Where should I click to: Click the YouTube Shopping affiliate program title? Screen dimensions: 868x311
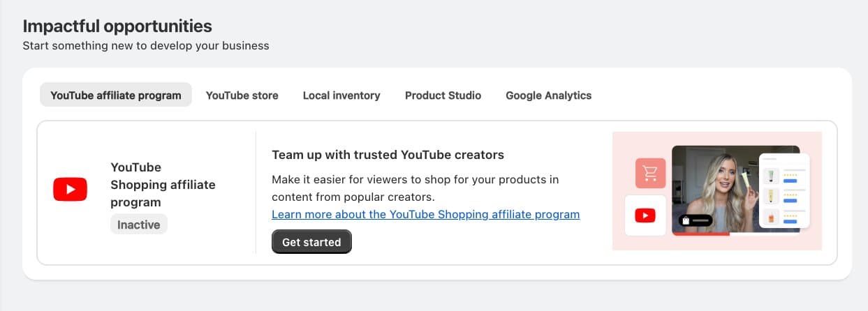click(163, 185)
